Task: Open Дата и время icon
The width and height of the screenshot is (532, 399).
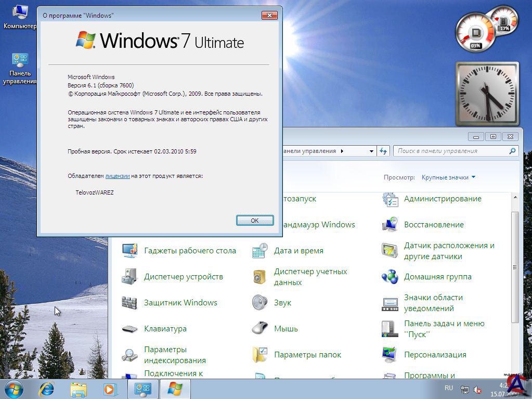Action: pos(259,251)
